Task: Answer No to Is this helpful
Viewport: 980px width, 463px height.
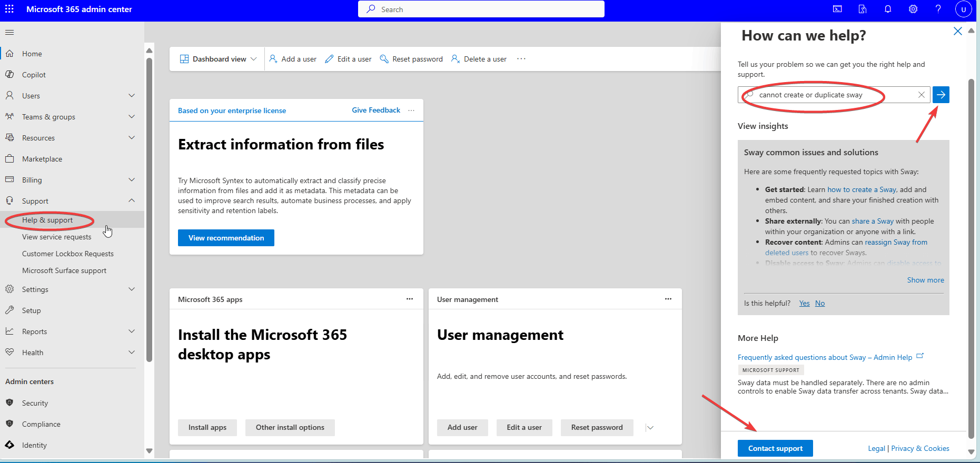Action: click(820, 303)
